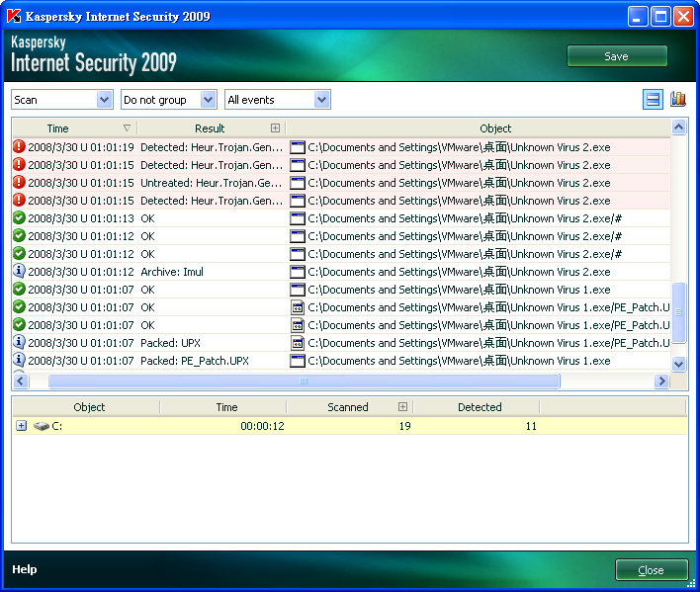Expand the Scanned column plus box
Image resolution: width=700 pixels, height=592 pixels.
[x=402, y=406]
